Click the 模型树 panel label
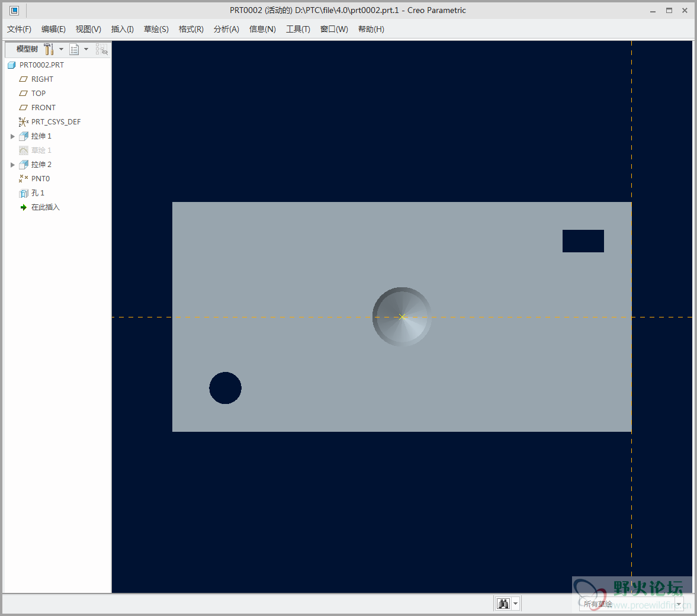Screen dimensions: 697x616 pos(27,49)
